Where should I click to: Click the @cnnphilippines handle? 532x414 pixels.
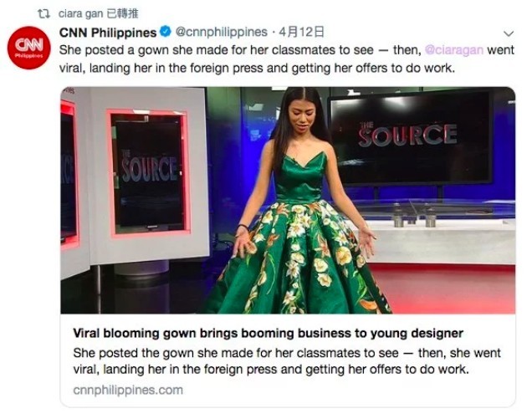220,33
